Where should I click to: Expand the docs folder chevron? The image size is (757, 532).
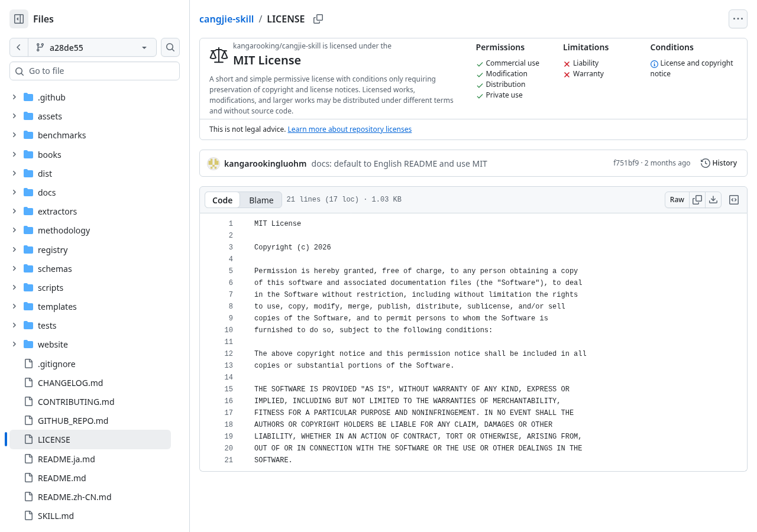pos(14,192)
